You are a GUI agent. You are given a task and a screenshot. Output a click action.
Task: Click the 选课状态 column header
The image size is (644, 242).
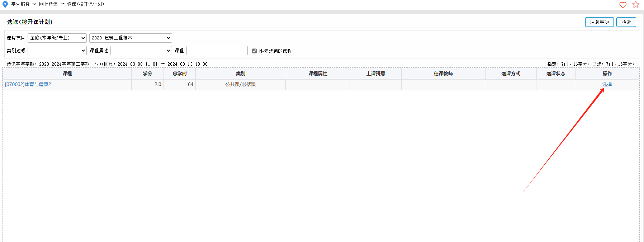[555, 73]
